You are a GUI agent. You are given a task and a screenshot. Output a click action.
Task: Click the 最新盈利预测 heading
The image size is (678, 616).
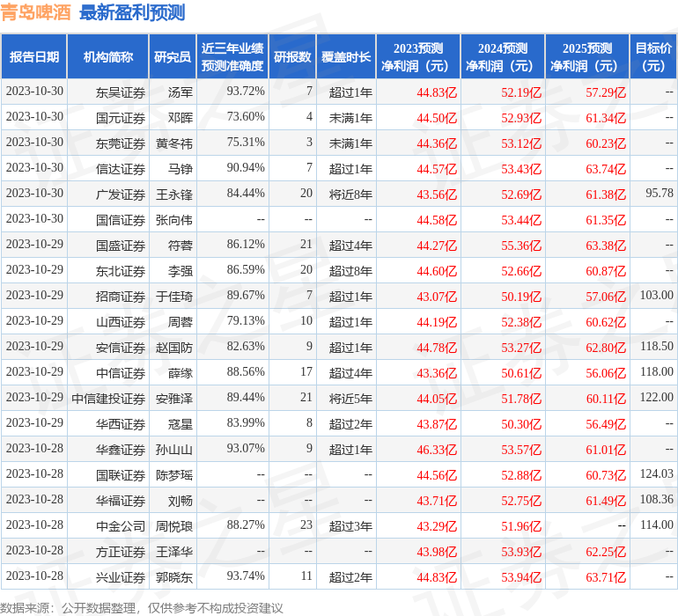132,12
